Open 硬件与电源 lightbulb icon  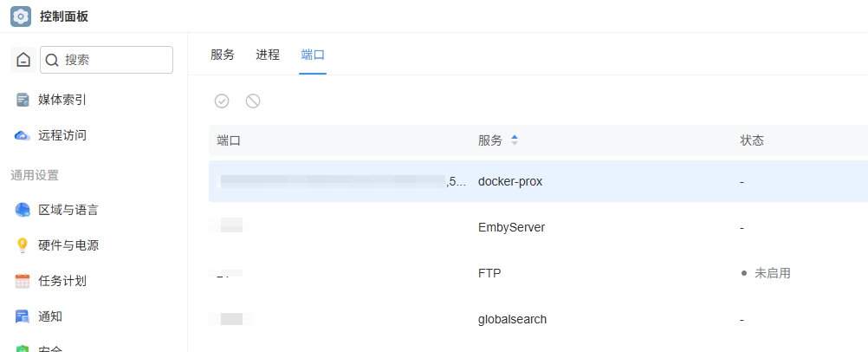click(23, 245)
